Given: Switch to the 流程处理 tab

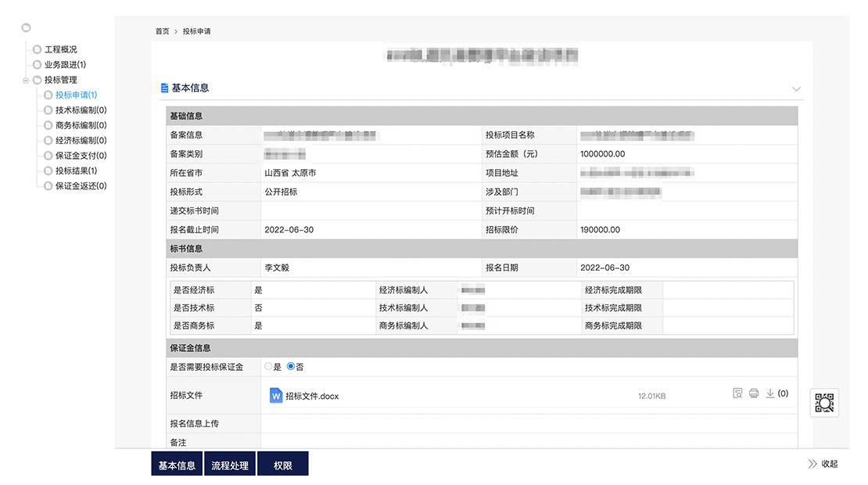Looking at the screenshot, I should pyautogui.click(x=230, y=465).
